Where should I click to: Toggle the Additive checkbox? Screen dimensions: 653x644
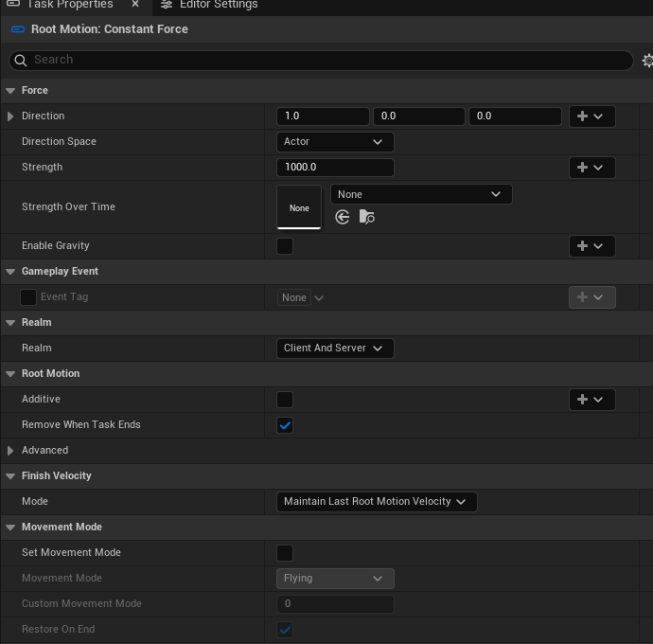(285, 400)
